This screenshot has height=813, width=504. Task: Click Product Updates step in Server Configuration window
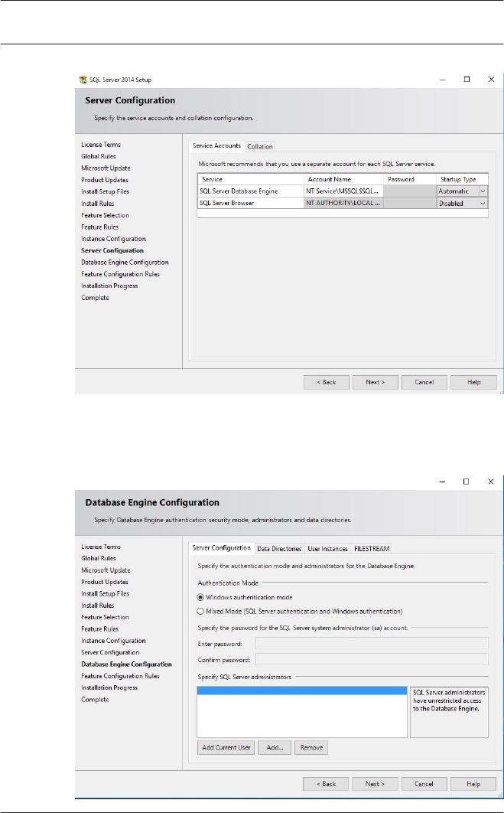[105, 180]
